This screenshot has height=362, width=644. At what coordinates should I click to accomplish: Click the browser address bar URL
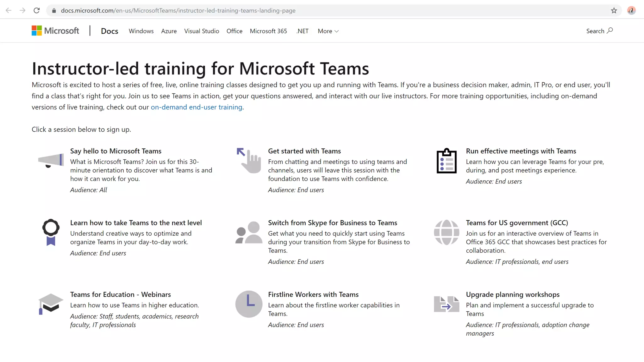click(x=178, y=10)
